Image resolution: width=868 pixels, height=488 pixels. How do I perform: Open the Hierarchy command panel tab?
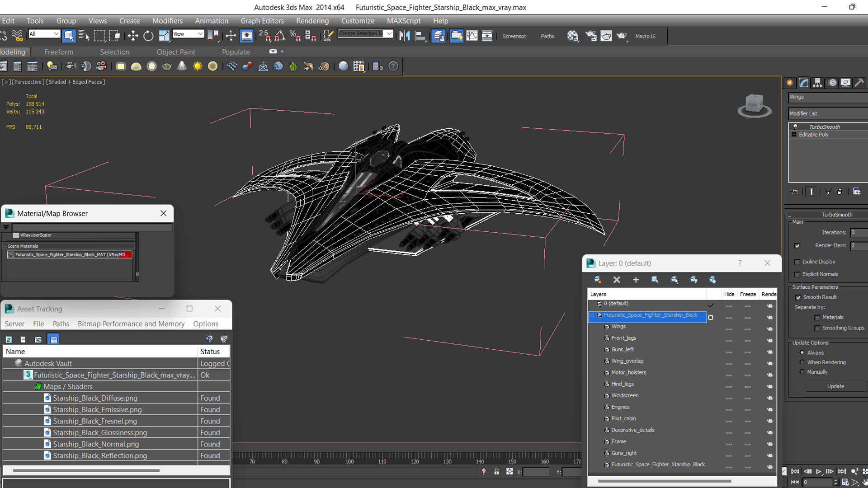click(x=817, y=83)
